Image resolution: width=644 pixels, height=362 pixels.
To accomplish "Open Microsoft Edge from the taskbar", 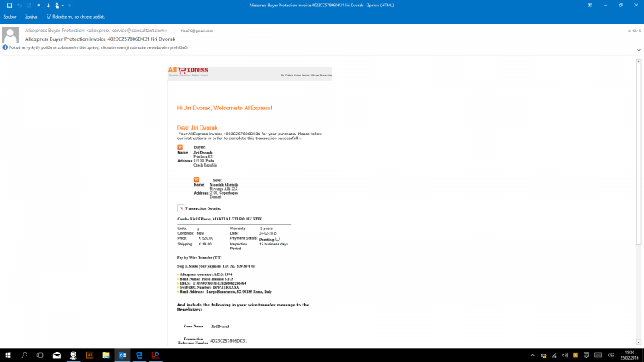I will (139, 354).
